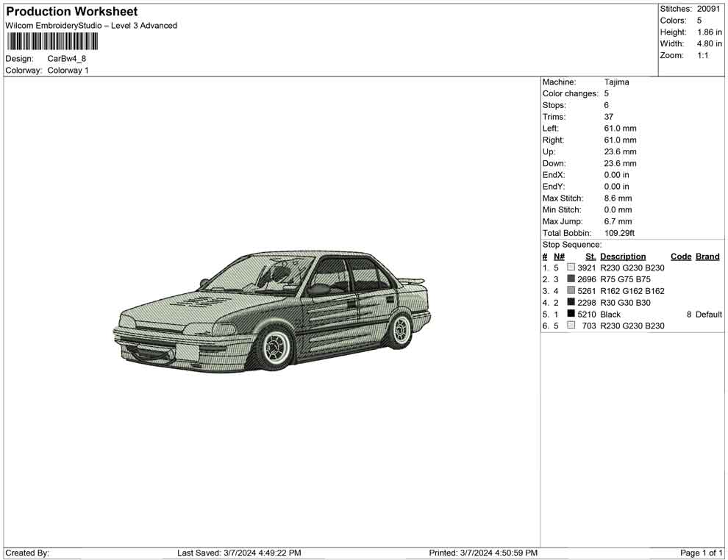Click the Stop Sequence label
This screenshot has width=728, height=560.
(x=572, y=245)
